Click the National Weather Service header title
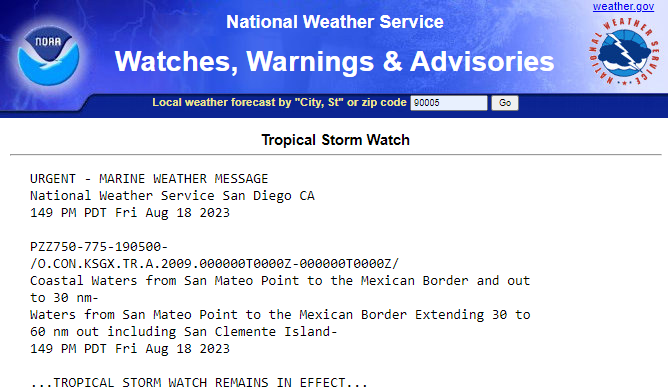Viewport: 668px width, 390px height. pyautogui.click(x=334, y=22)
